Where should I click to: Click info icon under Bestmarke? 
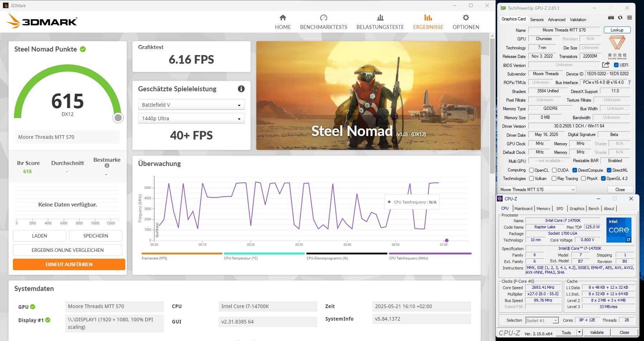pyautogui.click(x=107, y=166)
